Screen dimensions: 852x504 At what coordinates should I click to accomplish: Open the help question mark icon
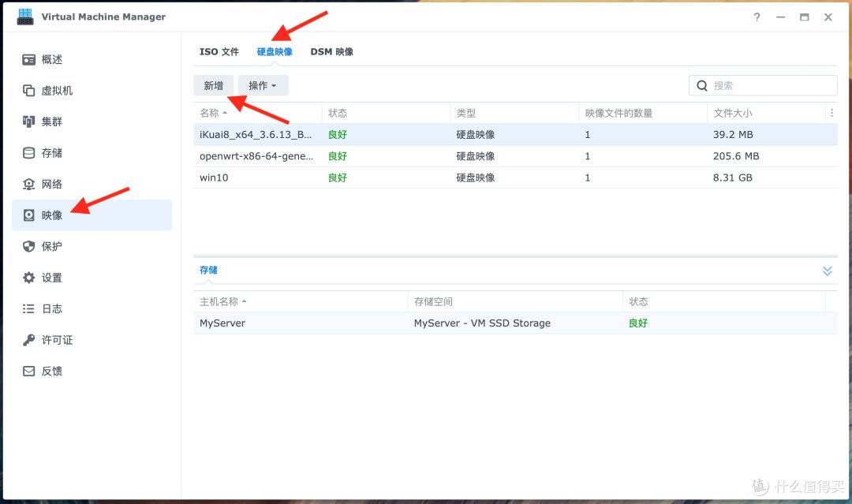[x=756, y=17]
